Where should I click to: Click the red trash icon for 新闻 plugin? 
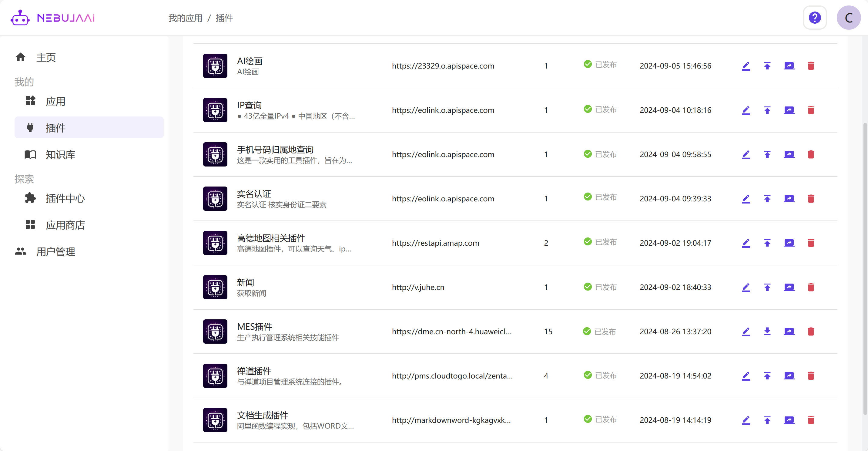[x=811, y=287]
